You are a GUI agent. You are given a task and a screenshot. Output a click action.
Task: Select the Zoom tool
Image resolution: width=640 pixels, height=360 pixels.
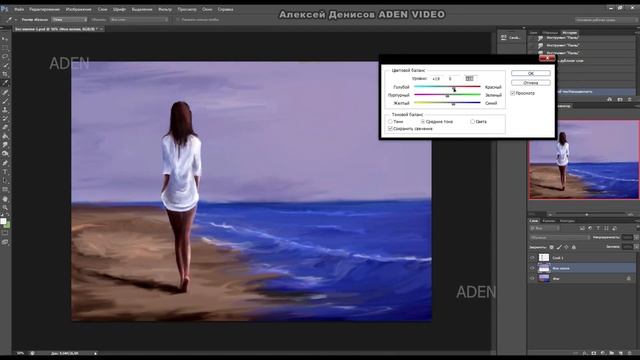coord(5,207)
